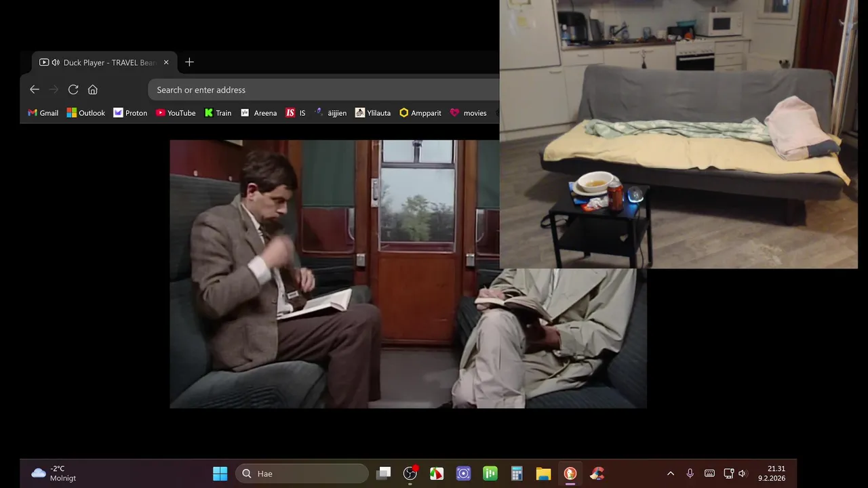Open the purple camera app in taskbar
The width and height of the screenshot is (868, 488).
click(463, 474)
